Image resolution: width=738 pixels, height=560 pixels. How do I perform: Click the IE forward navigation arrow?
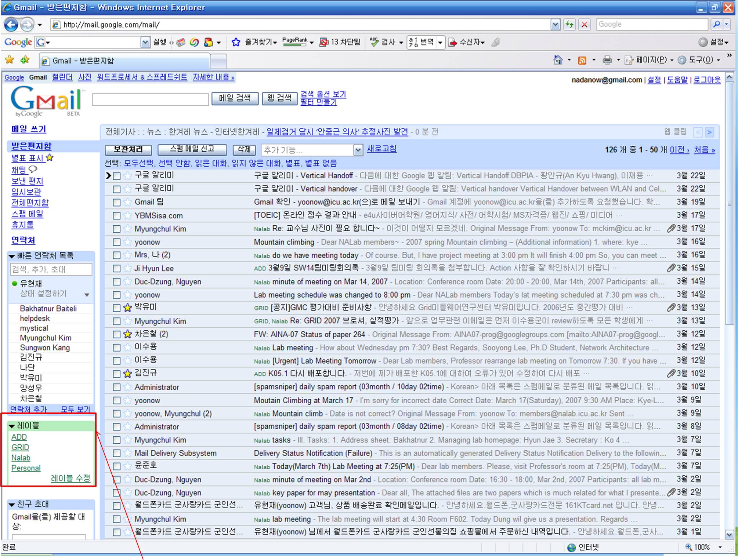[x=27, y=25]
